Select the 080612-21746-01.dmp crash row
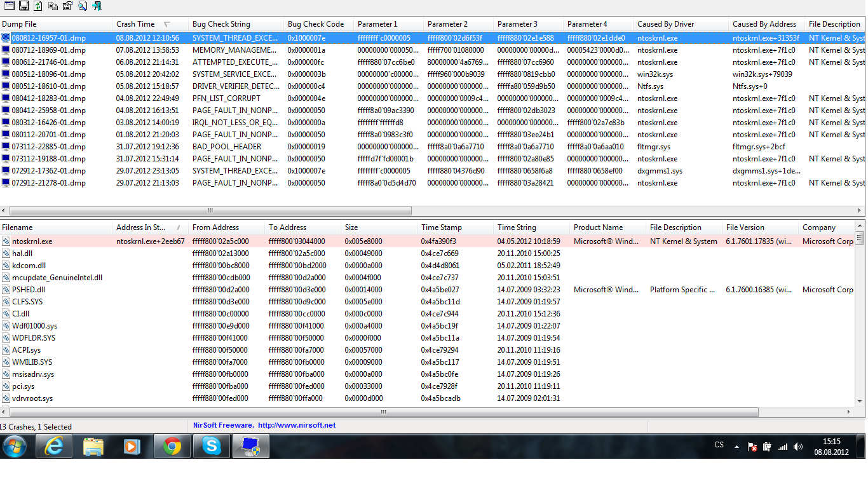The image size is (868, 488). pyautogui.click(x=432, y=62)
